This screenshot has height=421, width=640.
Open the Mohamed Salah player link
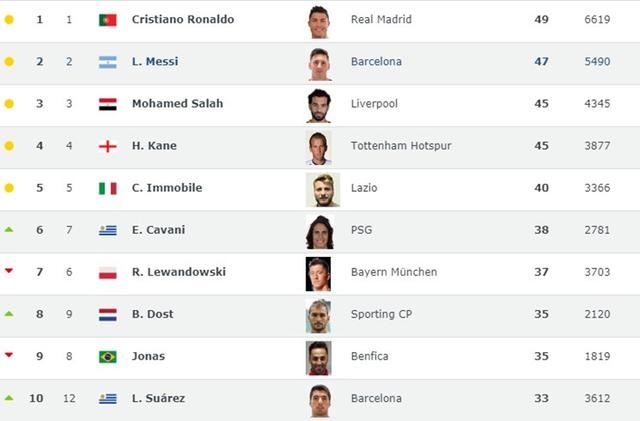point(177,104)
